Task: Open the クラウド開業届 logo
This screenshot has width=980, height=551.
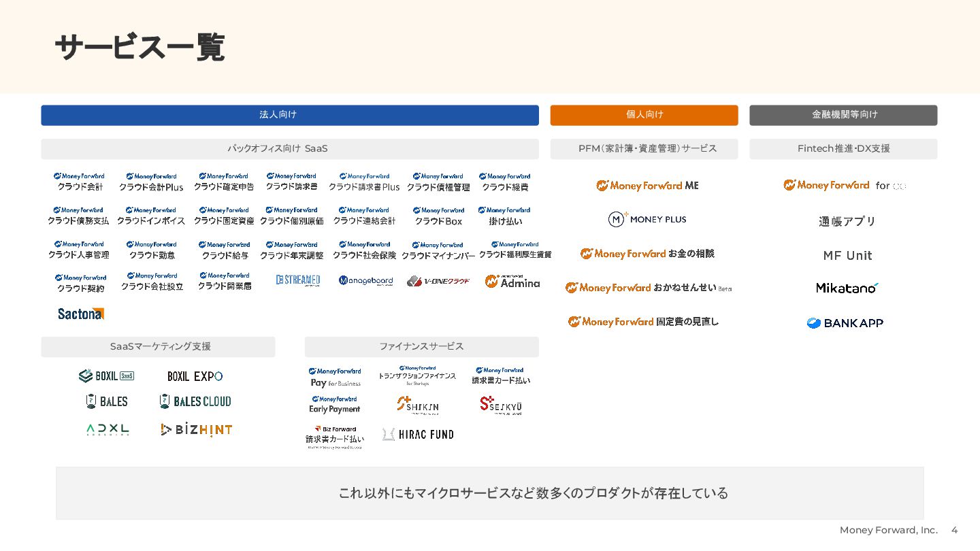Action: [225, 282]
